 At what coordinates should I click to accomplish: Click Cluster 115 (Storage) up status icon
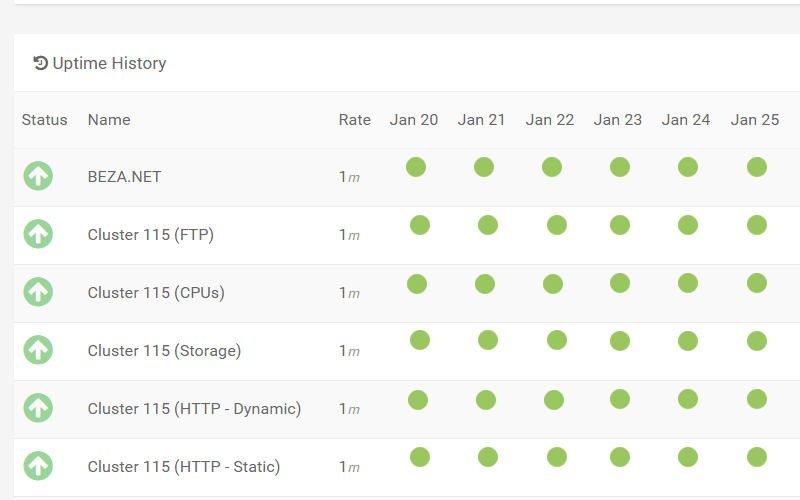click(x=38, y=350)
